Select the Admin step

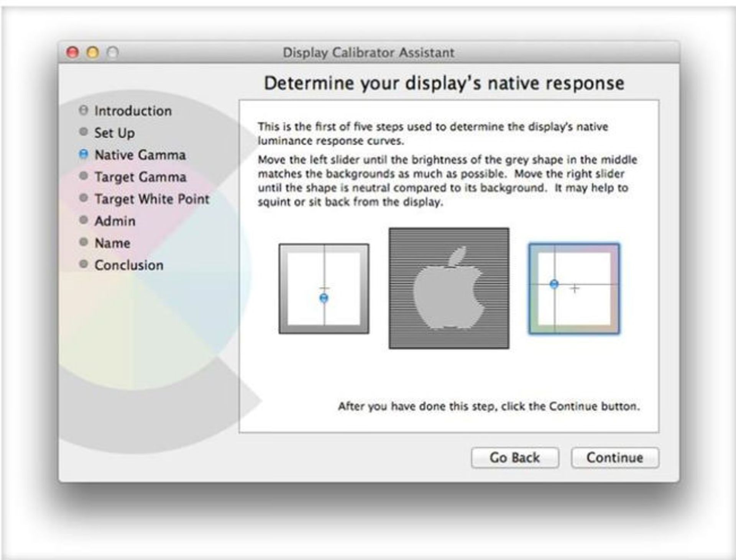tap(107, 221)
